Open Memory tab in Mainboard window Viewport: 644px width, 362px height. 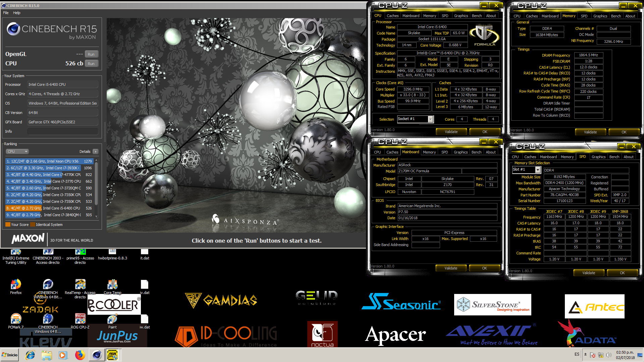click(x=429, y=152)
